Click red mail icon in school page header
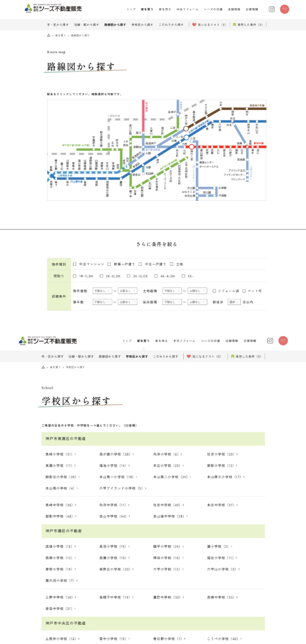306x644 pixels. pos(283,341)
